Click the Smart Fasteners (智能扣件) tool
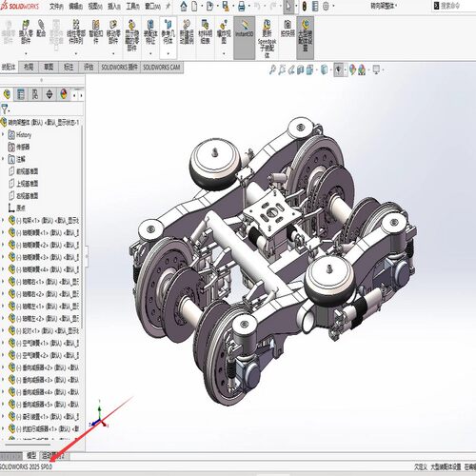Image resolution: width=476 pixels, height=476 pixels. [95, 31]
